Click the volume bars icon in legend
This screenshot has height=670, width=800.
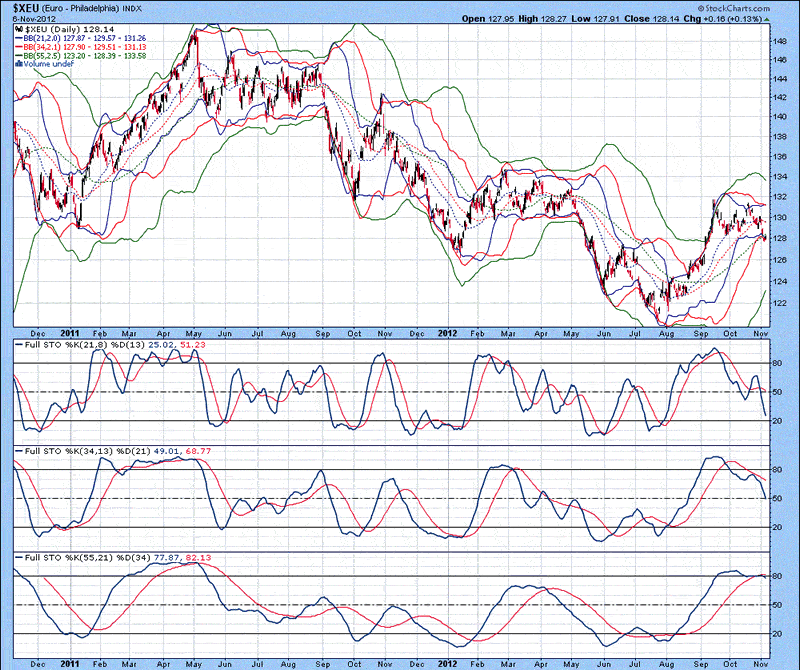(20, 63)
